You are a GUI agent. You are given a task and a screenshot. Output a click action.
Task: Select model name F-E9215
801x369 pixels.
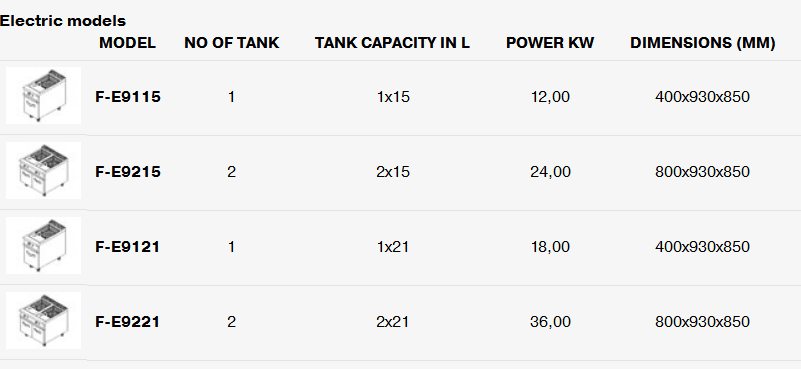[128, 172]
